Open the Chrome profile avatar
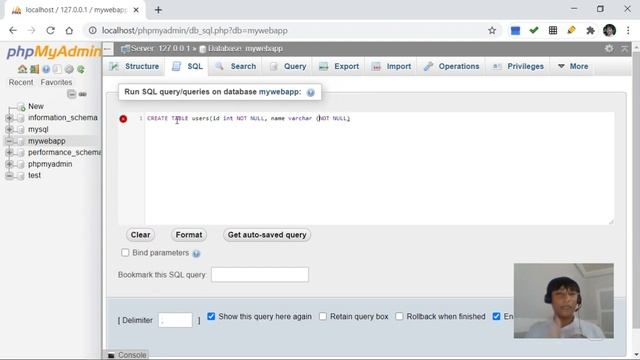Screen dimensions: 640x360 [x=609, y=31]
